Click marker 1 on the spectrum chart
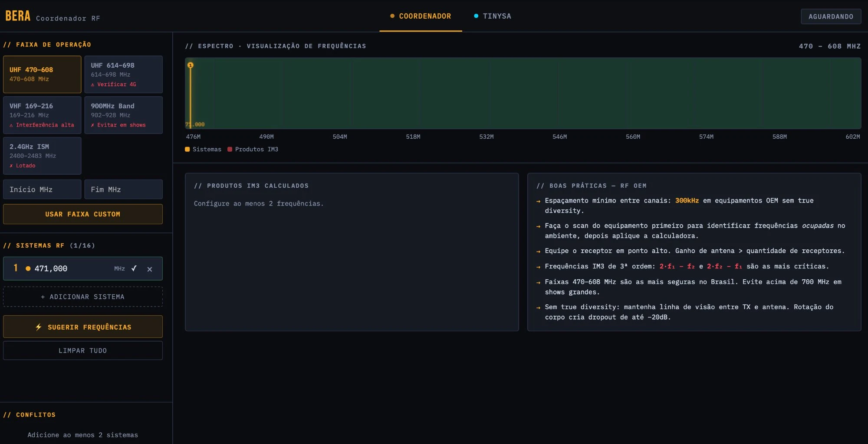 click(x=190, y=65)
